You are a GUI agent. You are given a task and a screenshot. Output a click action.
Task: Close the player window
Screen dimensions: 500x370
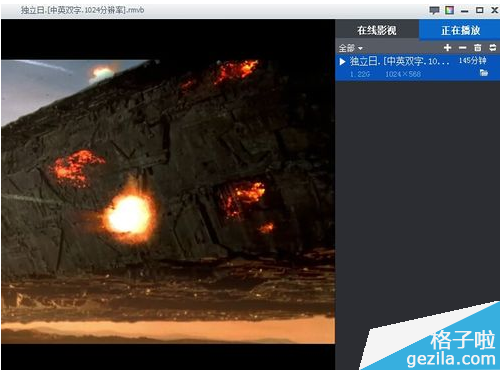click(x=495, y=10)
